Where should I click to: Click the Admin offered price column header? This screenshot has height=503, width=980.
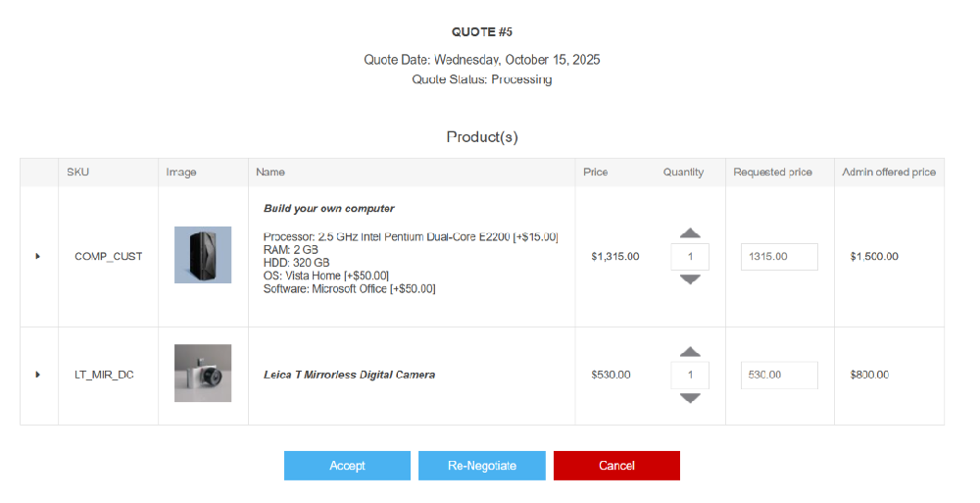pyautogui.click(x=888, y=173)
